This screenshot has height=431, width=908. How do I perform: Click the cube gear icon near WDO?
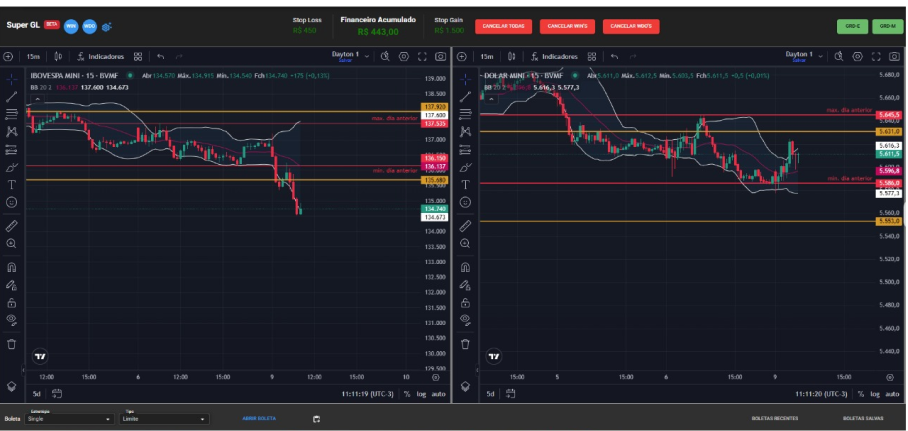click(x=107, y=27)
